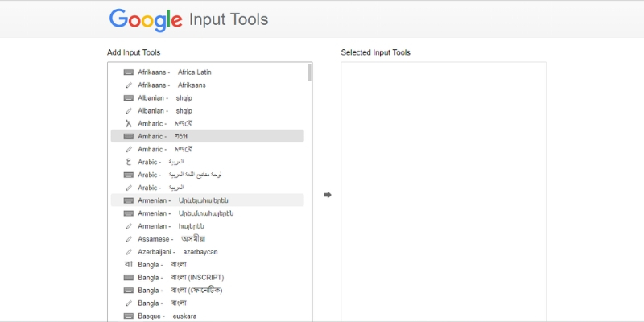
Task: Click the keyboard icon beside Afrikaans Africa Latin
Action: point(129,72)
